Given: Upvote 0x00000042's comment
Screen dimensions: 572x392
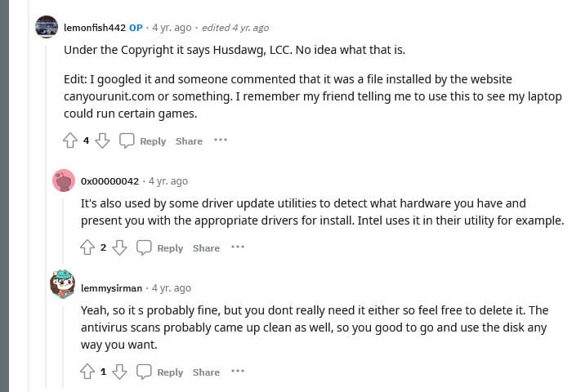Looking at the screenshot, I should [x=87, y=247].
